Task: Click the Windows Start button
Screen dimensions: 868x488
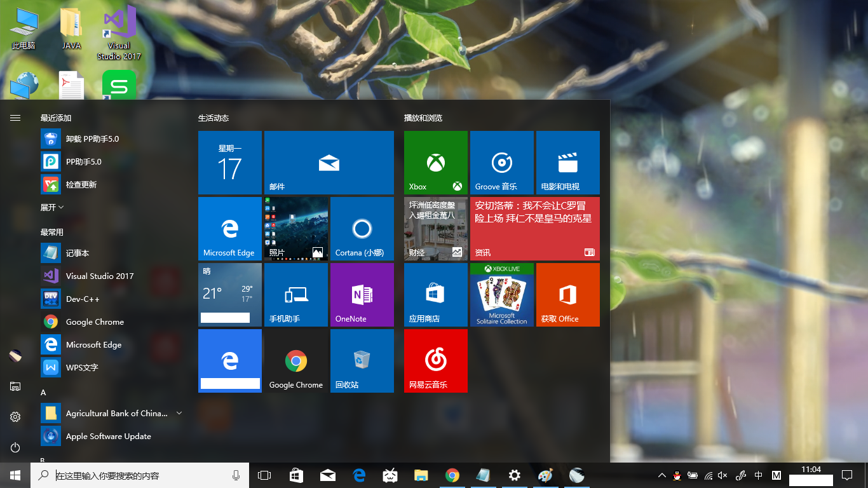Action: 15,475
